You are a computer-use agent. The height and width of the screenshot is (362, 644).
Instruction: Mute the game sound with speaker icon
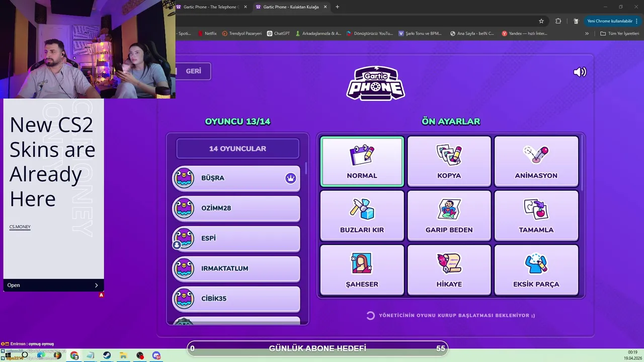click(x=580, y=72)
